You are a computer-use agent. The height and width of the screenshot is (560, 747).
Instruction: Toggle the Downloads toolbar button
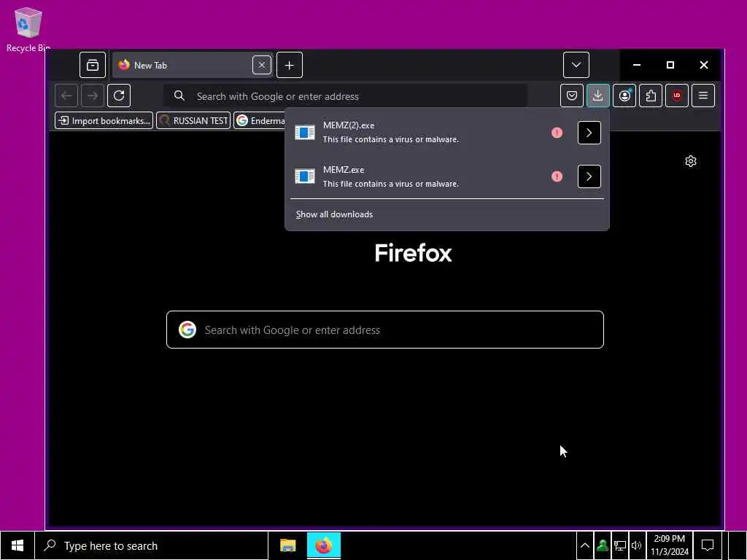598,96
